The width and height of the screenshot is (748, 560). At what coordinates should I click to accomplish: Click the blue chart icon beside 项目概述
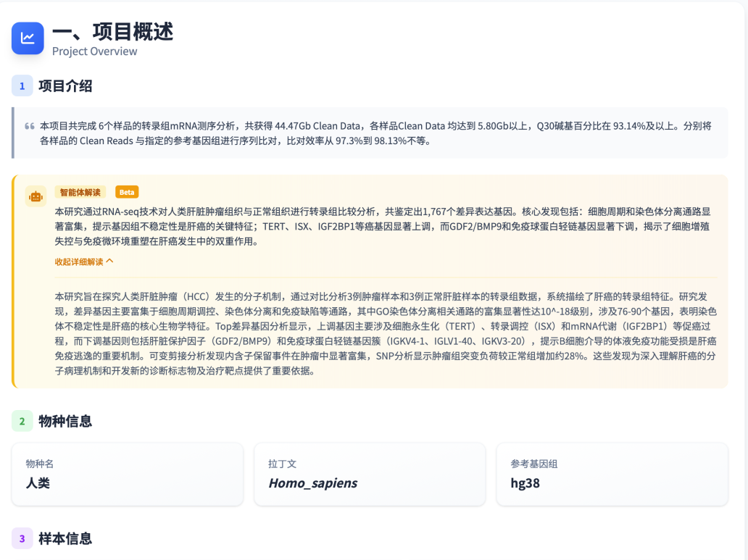click(28, 38)
